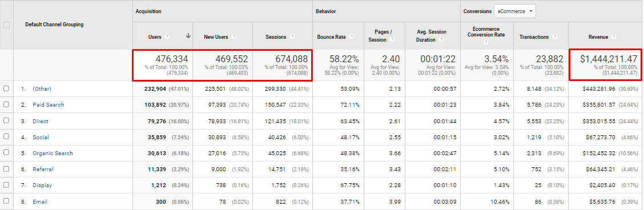644x210 pixels.
Task: Open help icon next to Avg. Session Duration
Action: pos(441,40)
